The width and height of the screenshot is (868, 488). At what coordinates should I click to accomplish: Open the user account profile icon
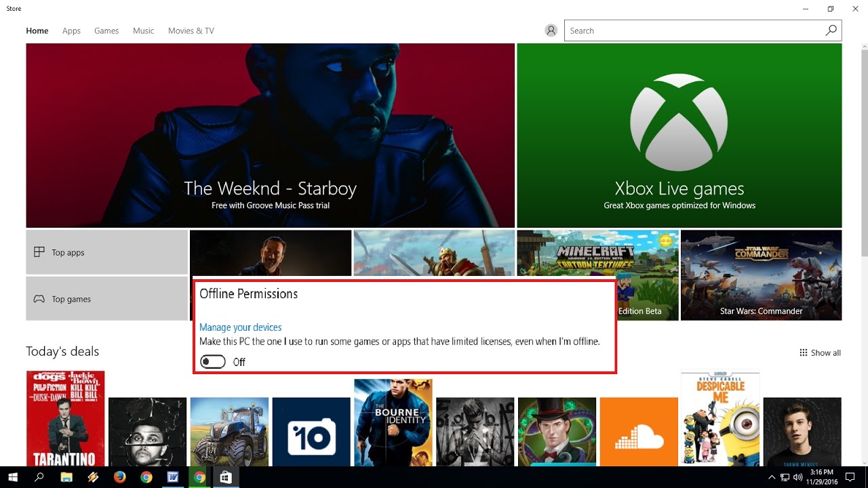[x=551, y=30]
